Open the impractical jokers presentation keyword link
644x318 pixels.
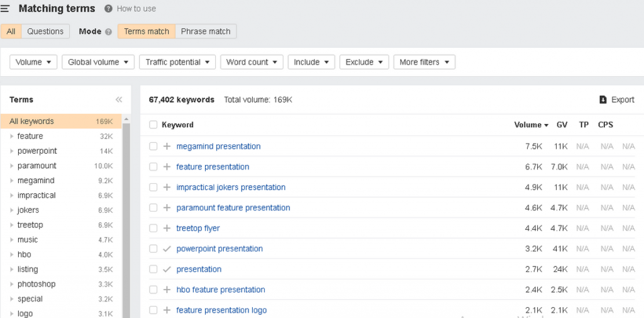click(x=231, y=187)
